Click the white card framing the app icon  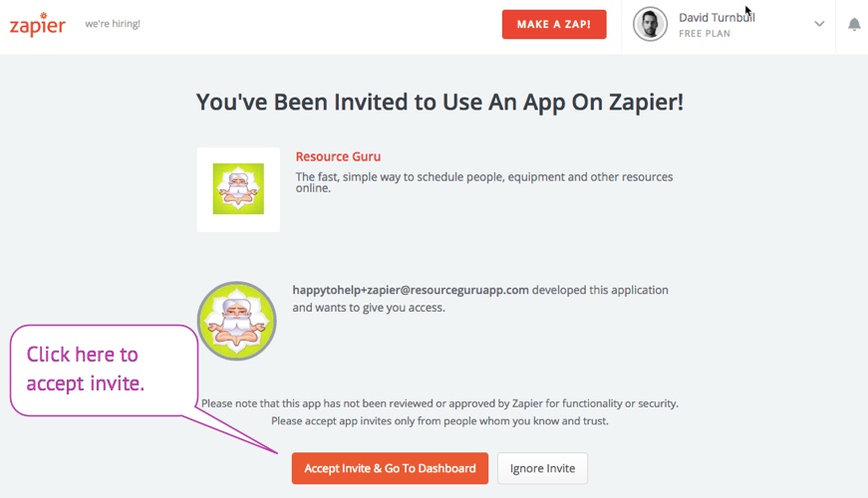click(238, 189)
